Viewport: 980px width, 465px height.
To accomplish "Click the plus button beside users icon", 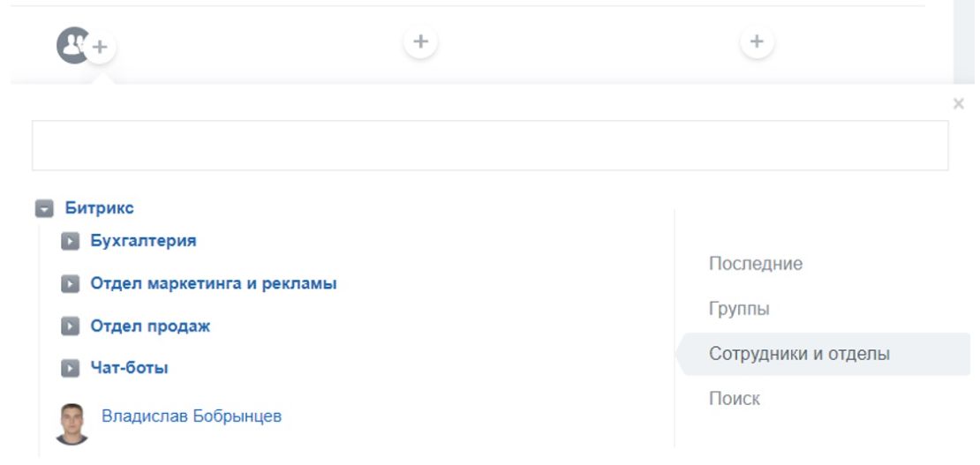I will click(x=101, y=47).
